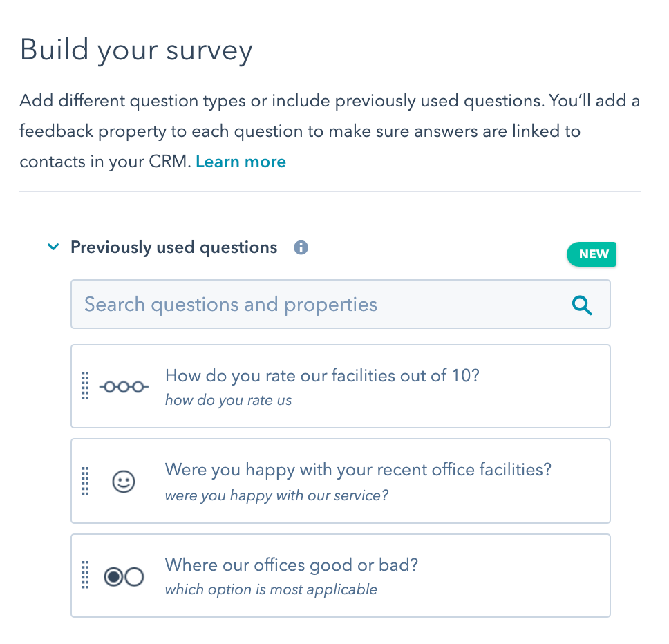669x644 pixels.
Task: Click the Previously used questions heading
Action: point(173,247)
